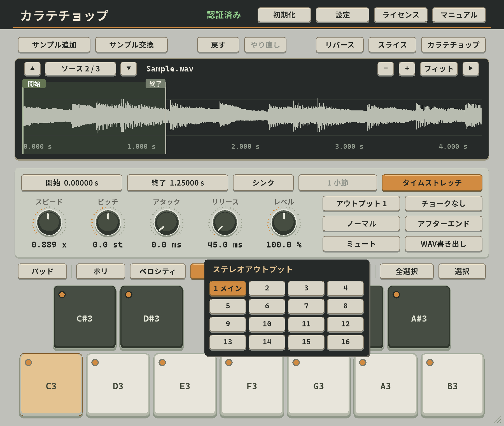
Task: Toggle the パッド pad mode button
Action: tap(42, 271)
